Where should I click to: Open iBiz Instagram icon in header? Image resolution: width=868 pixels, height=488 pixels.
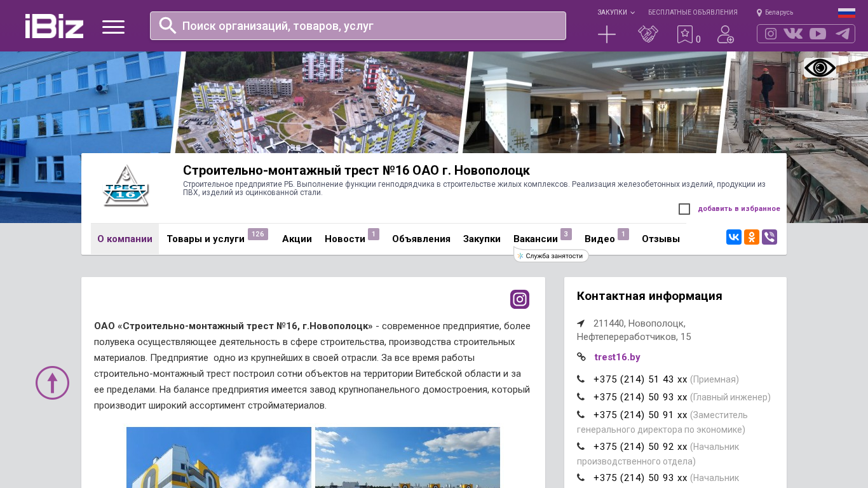(771, 34)
